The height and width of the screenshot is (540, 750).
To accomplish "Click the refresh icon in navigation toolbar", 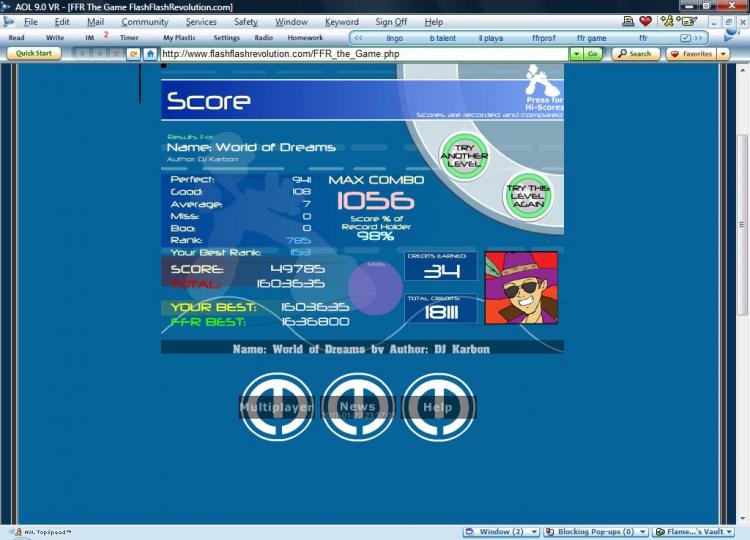I will pyautogui.click(x=133, y=54).
